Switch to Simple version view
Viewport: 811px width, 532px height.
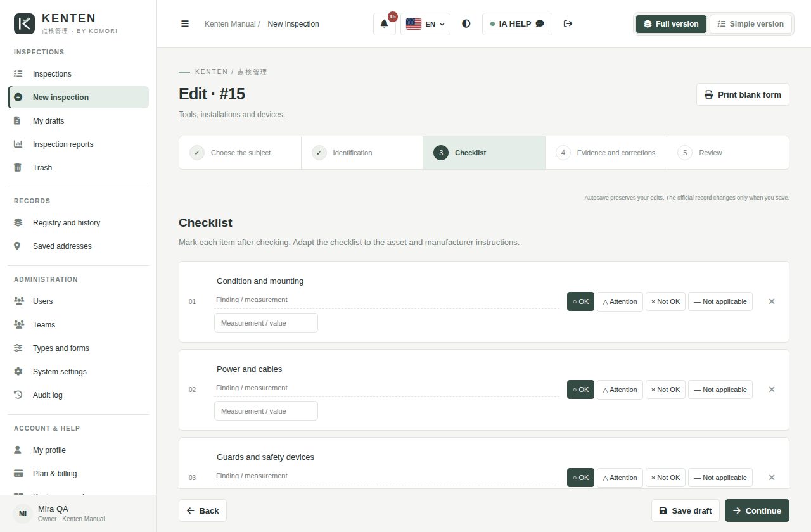750,24
